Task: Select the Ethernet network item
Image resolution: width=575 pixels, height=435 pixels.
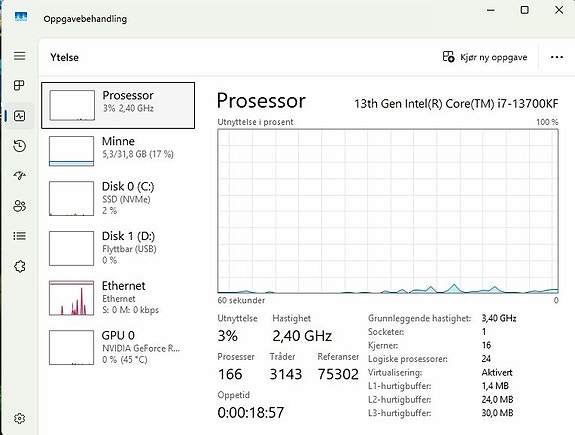Action: click(118, 297)
